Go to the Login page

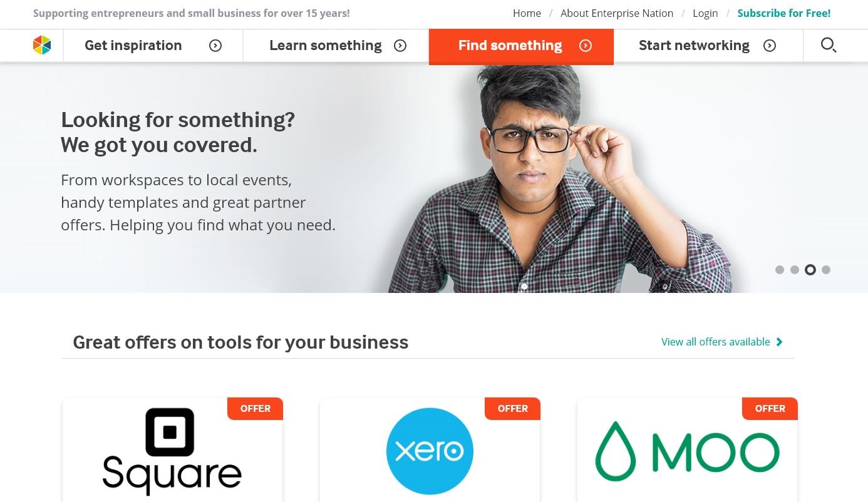point(705,13)
